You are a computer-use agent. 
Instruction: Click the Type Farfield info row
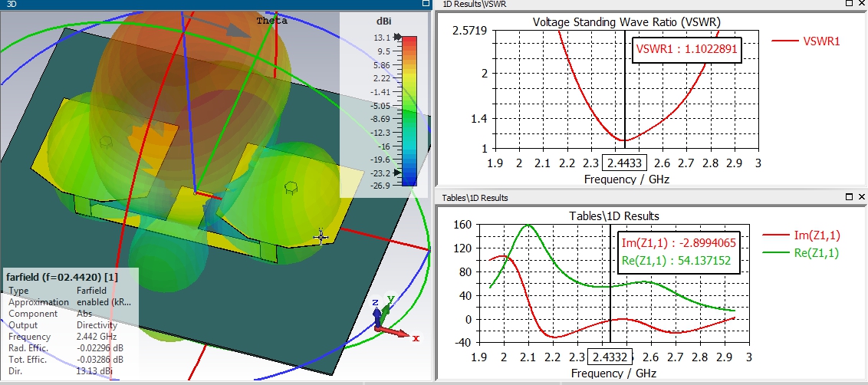point(57,291)
